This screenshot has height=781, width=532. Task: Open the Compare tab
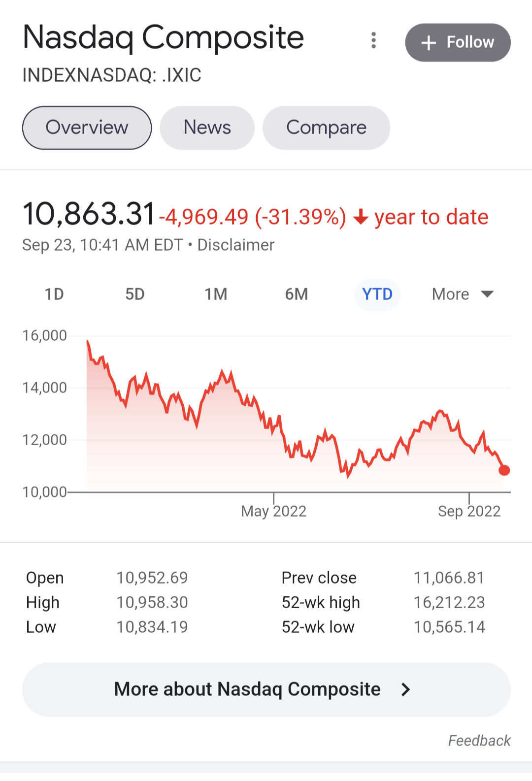point(326,128)
